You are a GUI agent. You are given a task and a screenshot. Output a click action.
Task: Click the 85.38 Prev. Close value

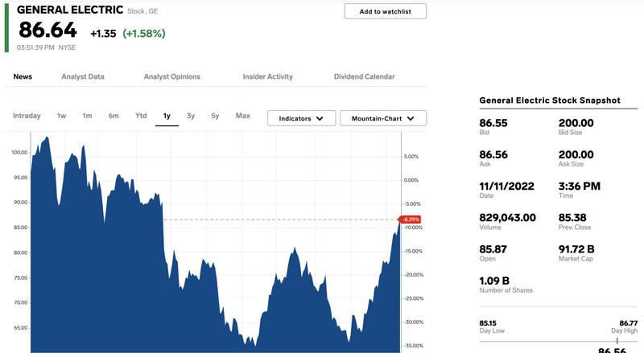click(572, 218)
